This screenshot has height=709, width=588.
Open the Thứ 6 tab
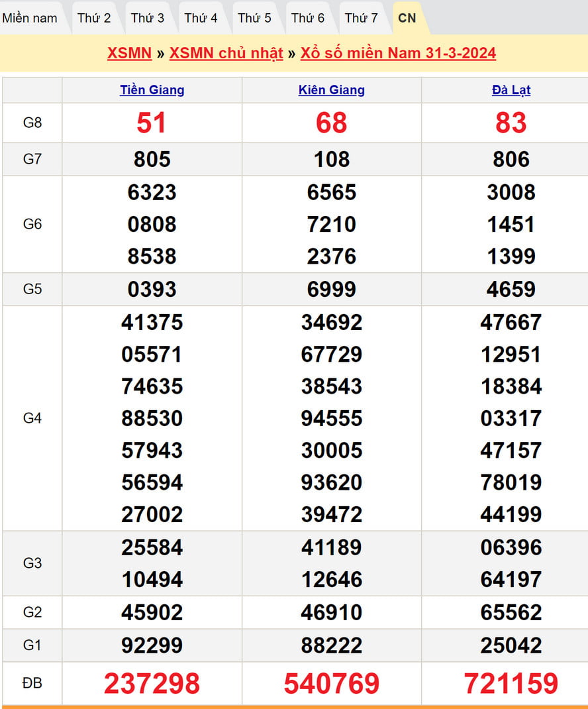click(x=308, y=18)
